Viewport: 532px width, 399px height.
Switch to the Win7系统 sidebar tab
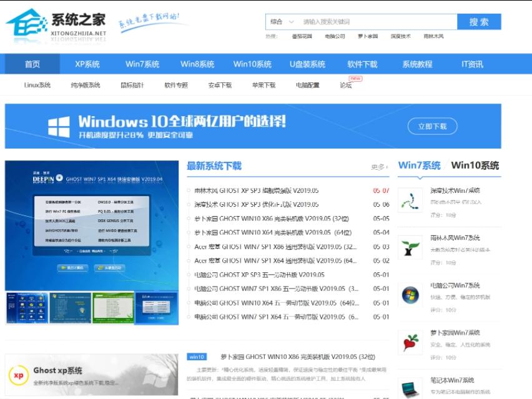tap(420, 165)
